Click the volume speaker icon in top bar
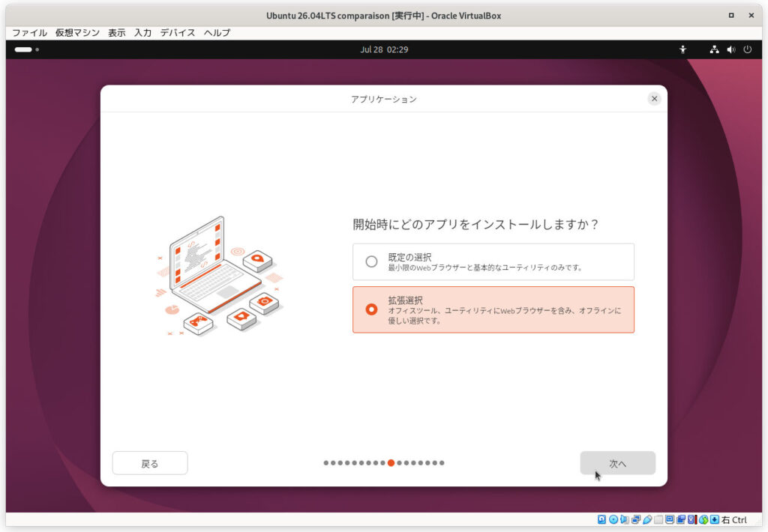The height and width of the screenshot is (532, 768). pyautogui.click(x=731, y=49)
